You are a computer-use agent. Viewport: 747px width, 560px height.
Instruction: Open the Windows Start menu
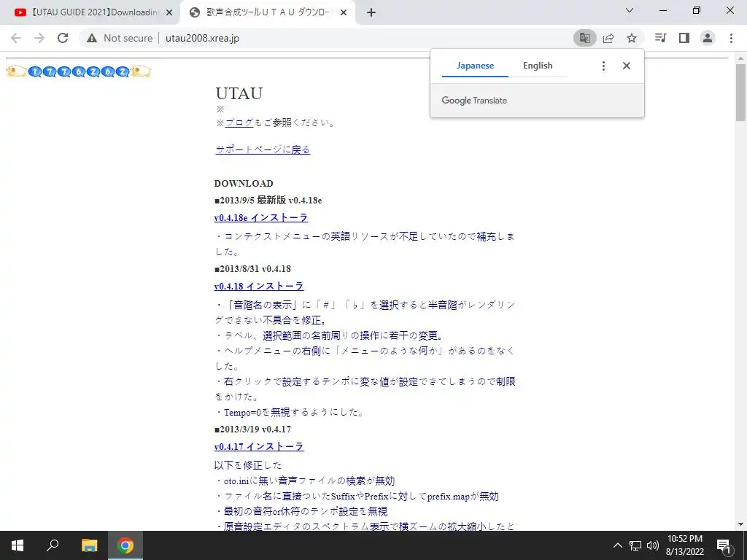coord(18,545)
